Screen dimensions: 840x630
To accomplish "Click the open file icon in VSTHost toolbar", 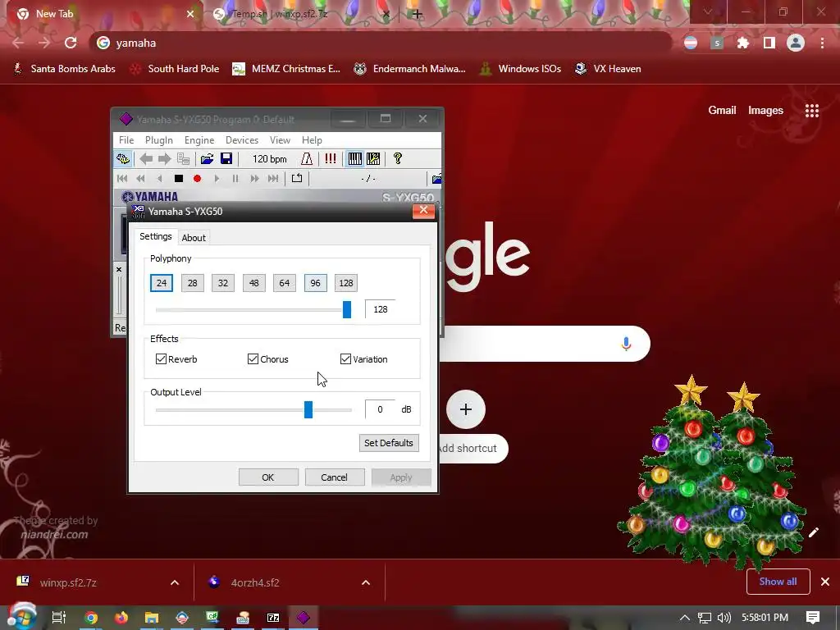I will pos(207,159).
